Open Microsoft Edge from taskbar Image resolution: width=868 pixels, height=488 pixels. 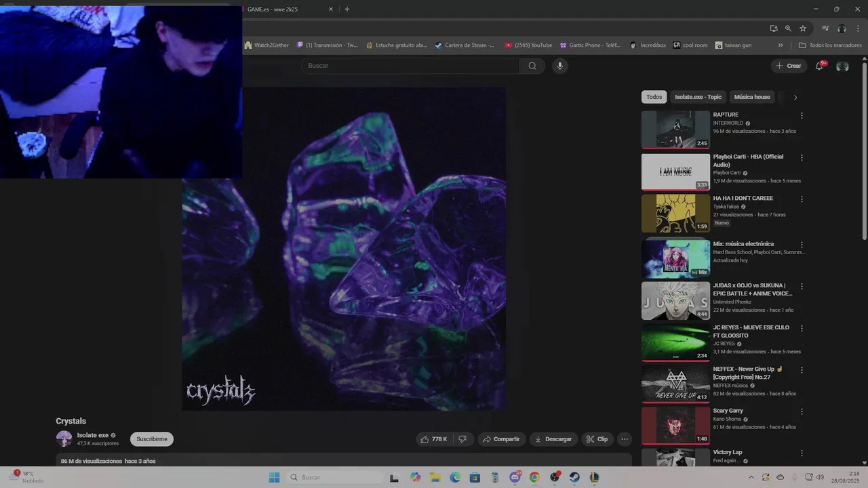click(x=454, y=477)
